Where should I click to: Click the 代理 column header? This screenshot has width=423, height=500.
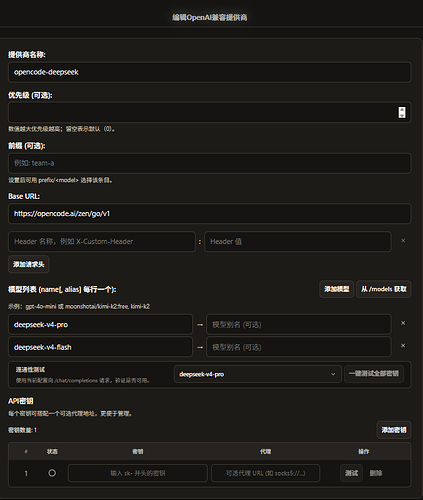coord(266,452)
